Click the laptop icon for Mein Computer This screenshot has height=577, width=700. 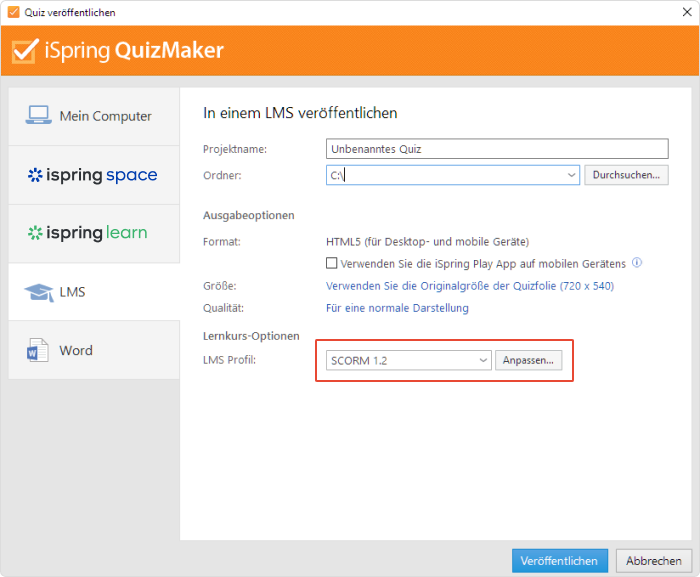(x=38, y=115)
